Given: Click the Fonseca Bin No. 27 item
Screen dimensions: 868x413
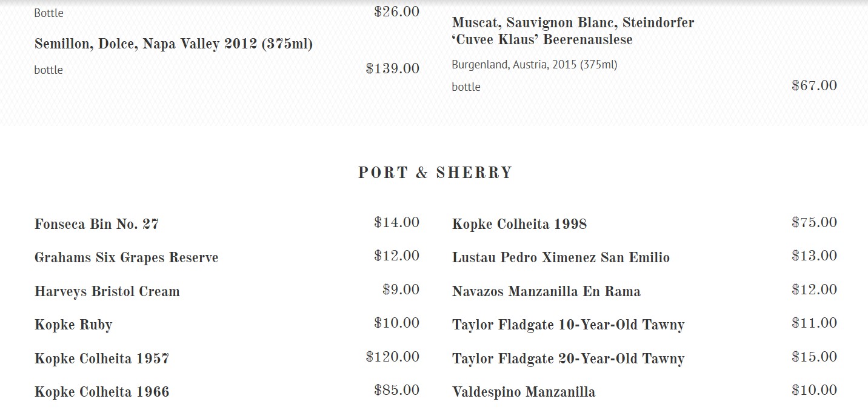Looking at the screenshot, I should [x=96, y=224].
